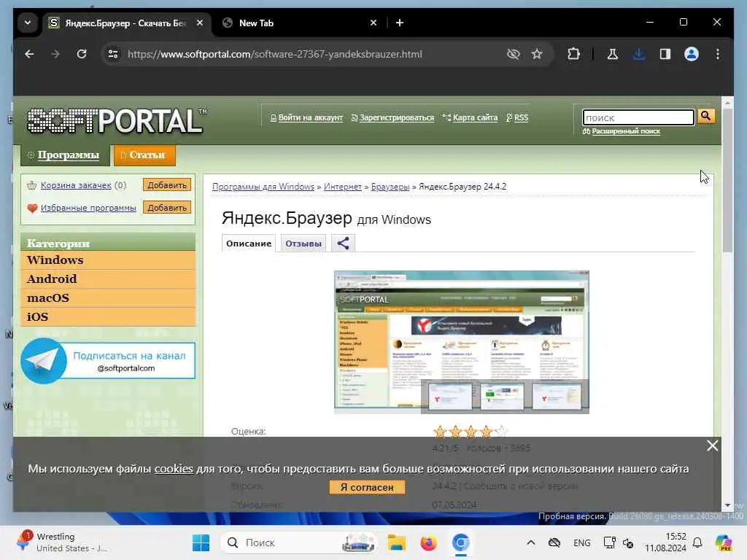This screenshot has width=747, height=560.
Task: Open the Copilot icon in taskbar
Action: tap(723, 542)
